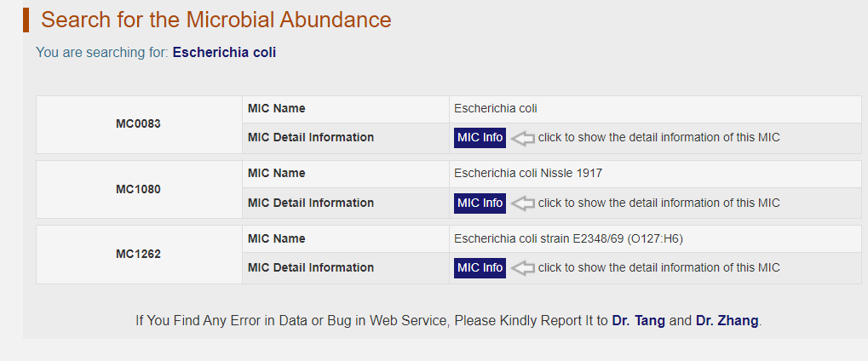Click the "Escherichia coli Nissle 1917" name

(x=528, y=174)
